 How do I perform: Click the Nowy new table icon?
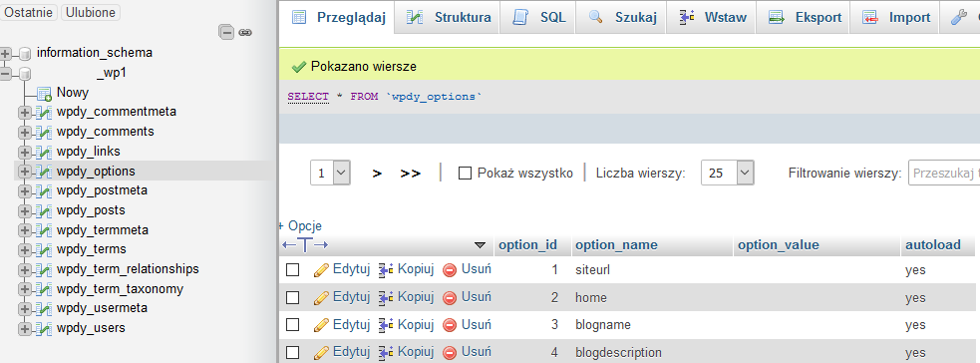point(44,94)
